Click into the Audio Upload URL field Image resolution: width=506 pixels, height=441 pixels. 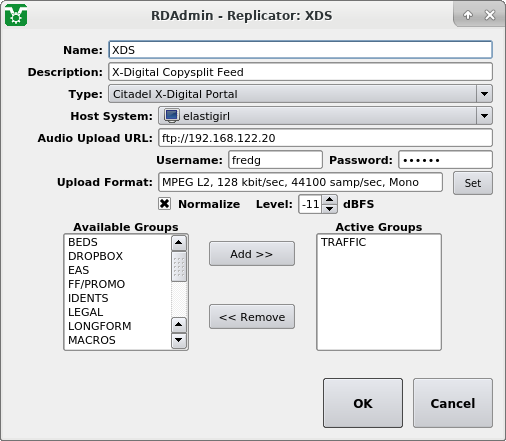pyautogui.click(x=325, y=138)
